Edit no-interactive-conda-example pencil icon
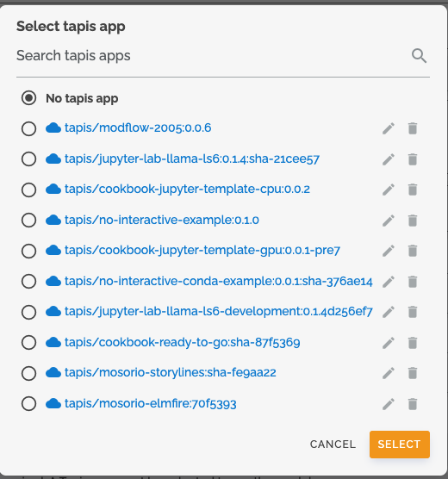Viewport: 448px width, 479px height. tap(389, 282)
